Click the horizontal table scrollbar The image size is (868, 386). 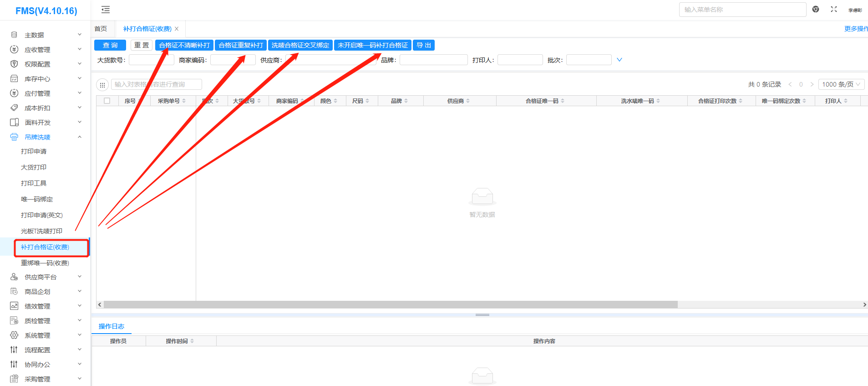391,304
